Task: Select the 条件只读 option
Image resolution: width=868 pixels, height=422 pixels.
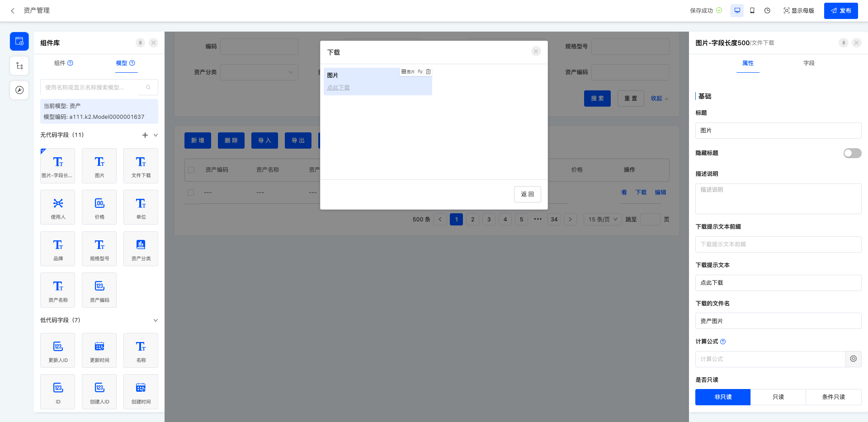Action: pos(833,397)
